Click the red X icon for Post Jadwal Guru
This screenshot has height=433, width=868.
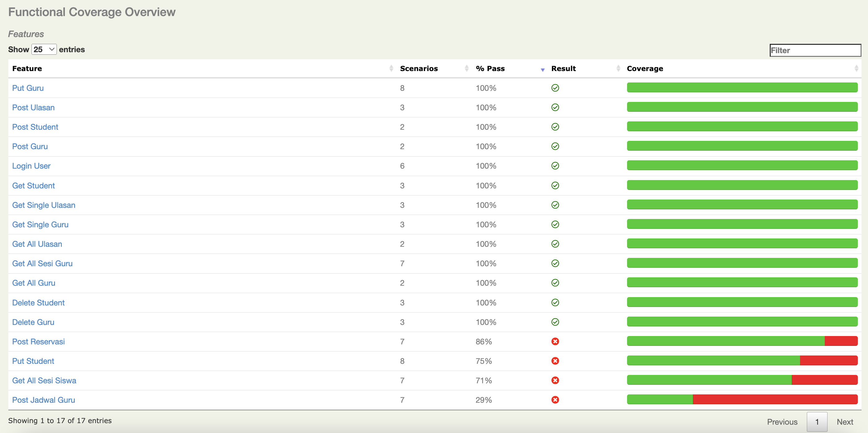coord(555,400)
